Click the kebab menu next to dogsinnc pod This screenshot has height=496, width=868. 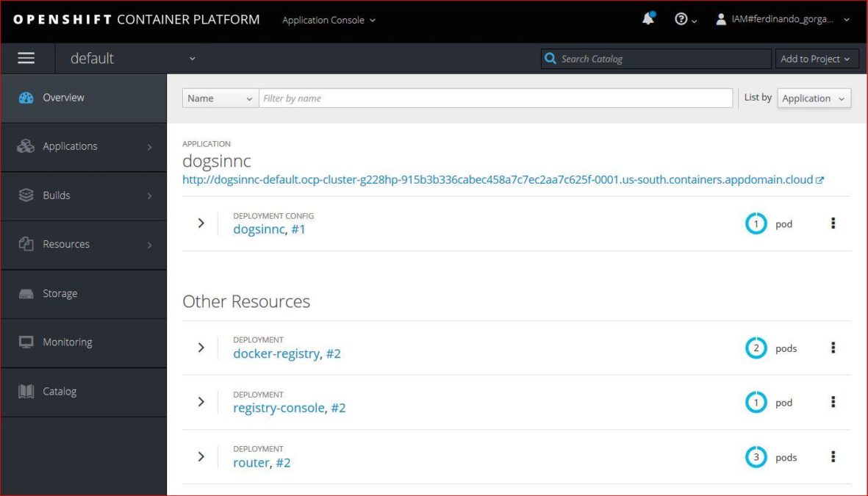(x=833, y=223)
